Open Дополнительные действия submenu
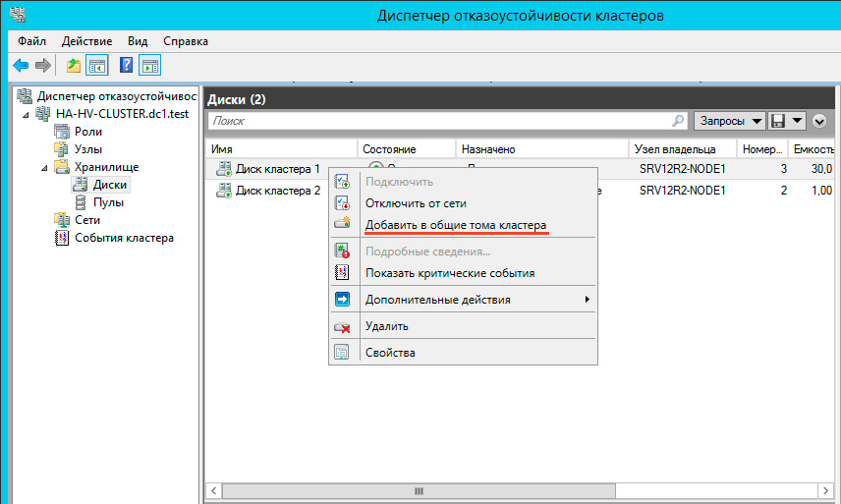 [437, 300]
